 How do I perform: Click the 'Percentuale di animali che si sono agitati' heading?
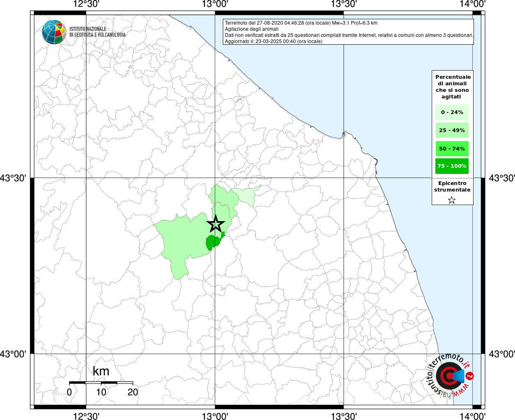click(x=453, y=87)
